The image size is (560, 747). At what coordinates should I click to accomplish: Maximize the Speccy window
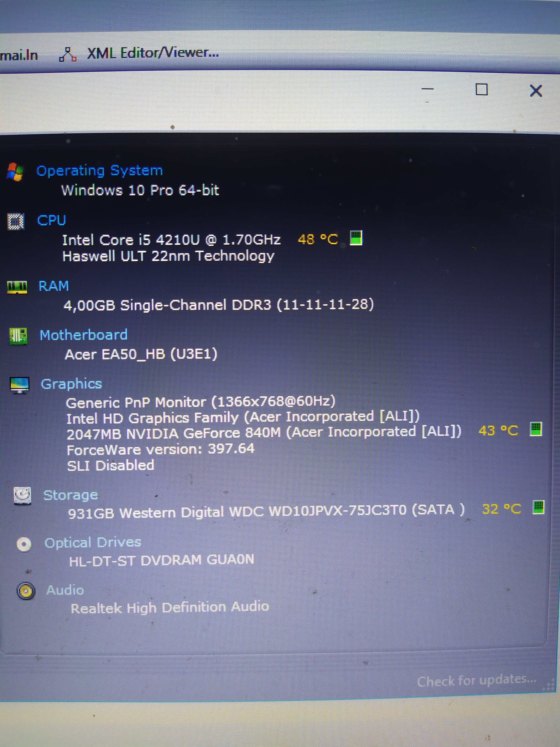(x=481, y=90)
